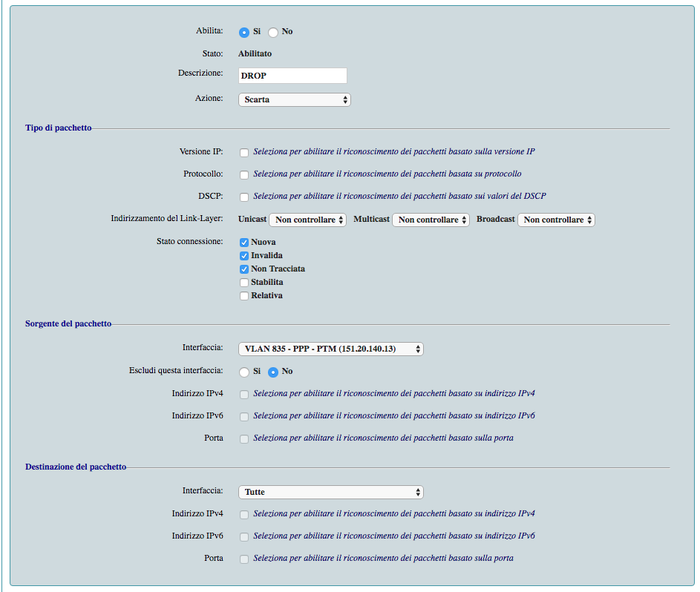Click the Sorgente del pacchetto section heading
The width and height of the screenshot is (700, 592).
[68, 323]
